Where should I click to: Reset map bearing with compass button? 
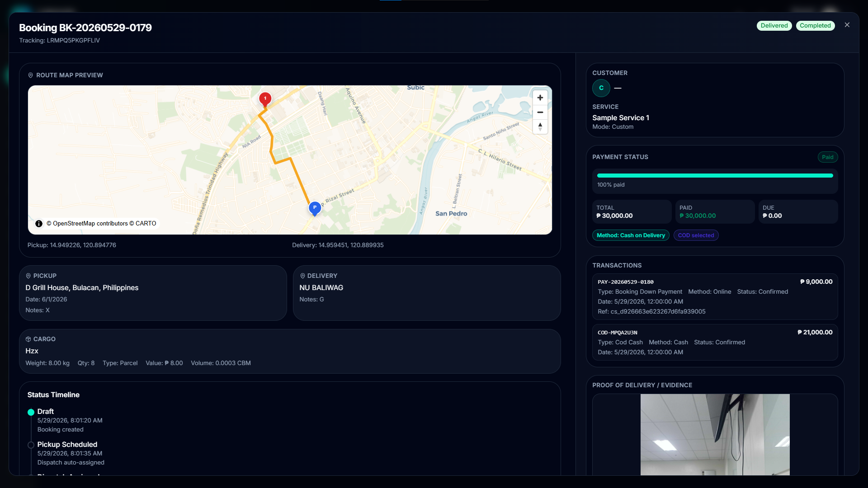[x=540, y=127]
